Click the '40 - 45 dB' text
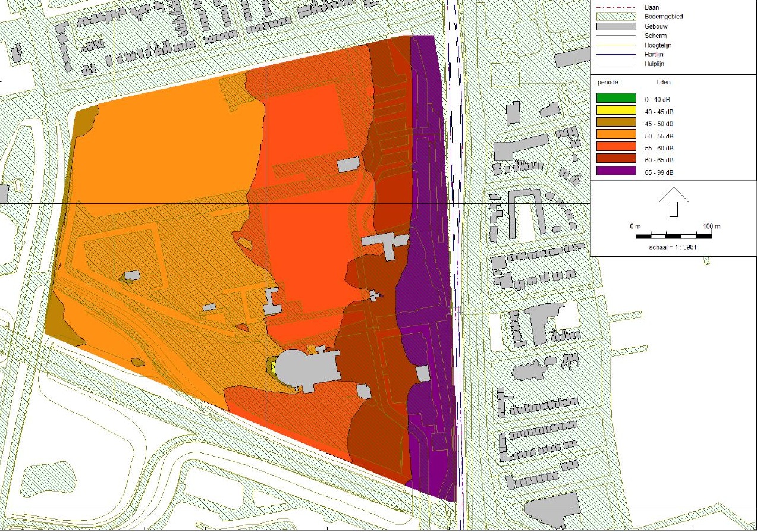 (x=659, y=112)
